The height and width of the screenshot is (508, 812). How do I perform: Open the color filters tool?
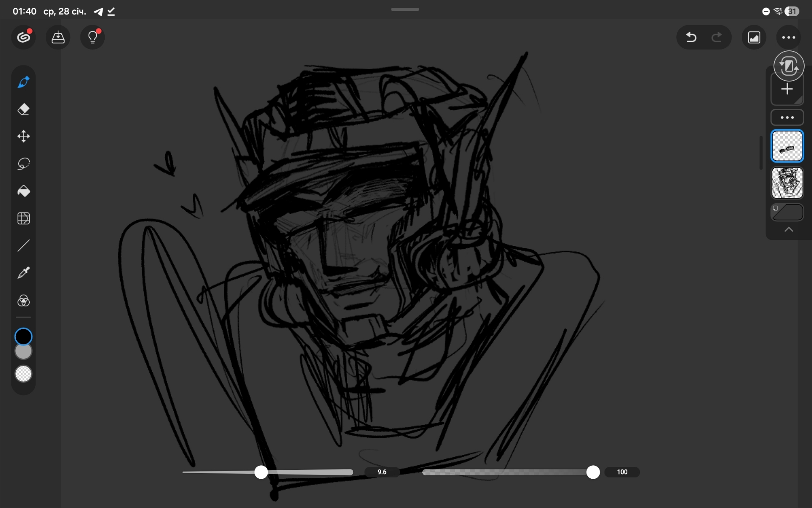click(24, 301)
